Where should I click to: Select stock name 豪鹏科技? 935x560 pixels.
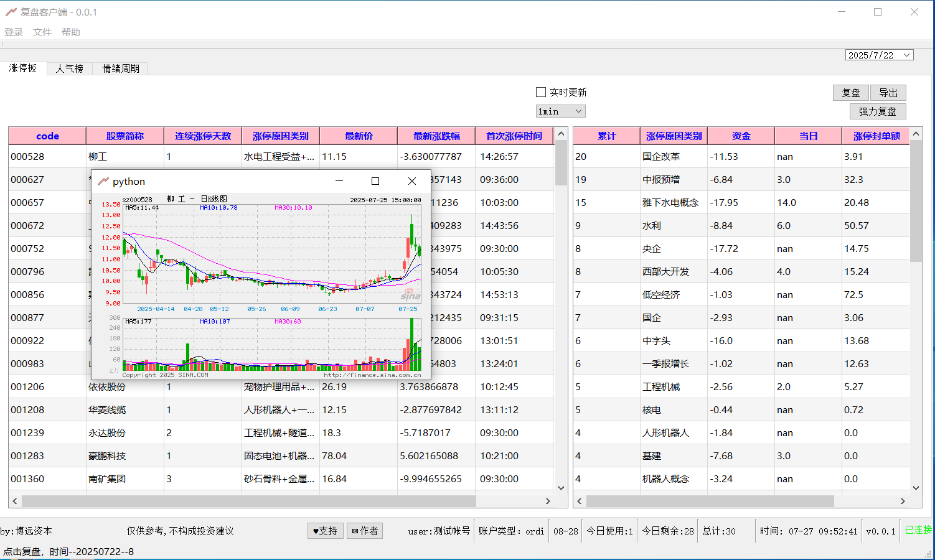(x=125, y=455)
